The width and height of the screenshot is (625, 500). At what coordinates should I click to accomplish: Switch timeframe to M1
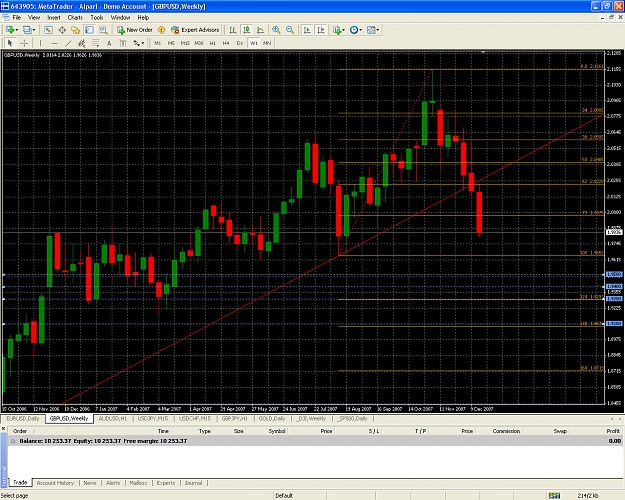coord(157,43)
